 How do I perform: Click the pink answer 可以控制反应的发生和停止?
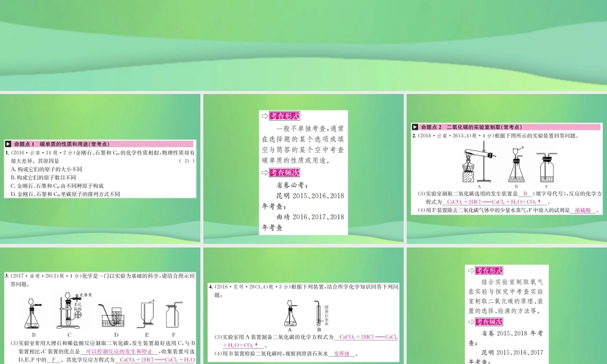pyautogui.click(x=119, y=352)
